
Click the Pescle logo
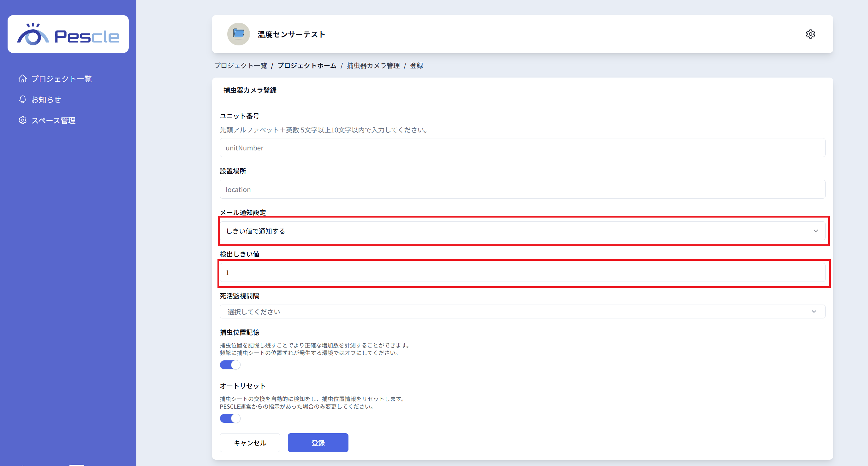pyautogui.click(x=68, y=34)
